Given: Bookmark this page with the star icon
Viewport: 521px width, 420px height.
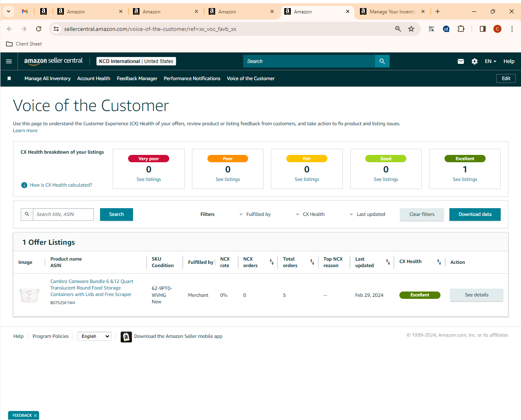Looking at the screenshot, I should point(411,29).
